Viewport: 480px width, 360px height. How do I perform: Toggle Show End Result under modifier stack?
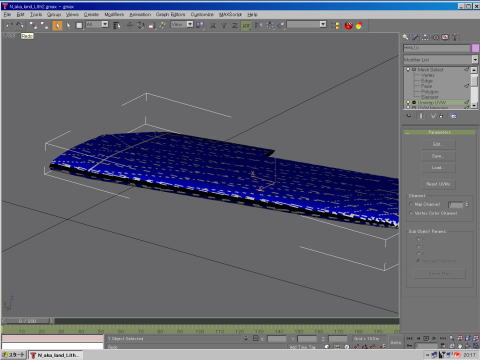click(x=421, y=116)
